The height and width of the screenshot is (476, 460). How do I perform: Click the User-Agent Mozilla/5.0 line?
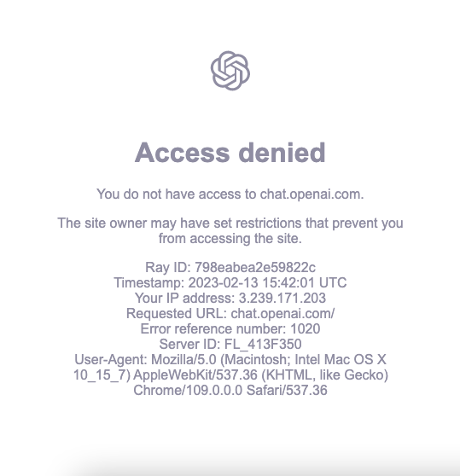(x=230, y=359)
